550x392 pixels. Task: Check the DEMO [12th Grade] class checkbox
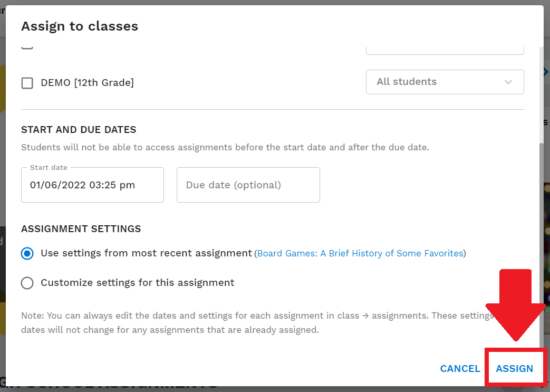coord(27,83)
